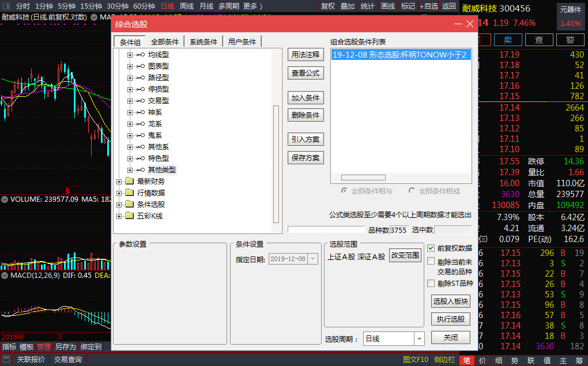This screenshot has height=366, width=588.
Task: Switch to the 全部条件 tab
Action: (x=165, y=41)
